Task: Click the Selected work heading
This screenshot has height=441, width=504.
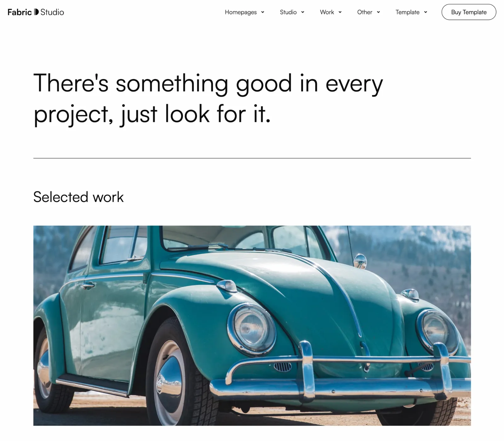Action: (x=78, y=197)
